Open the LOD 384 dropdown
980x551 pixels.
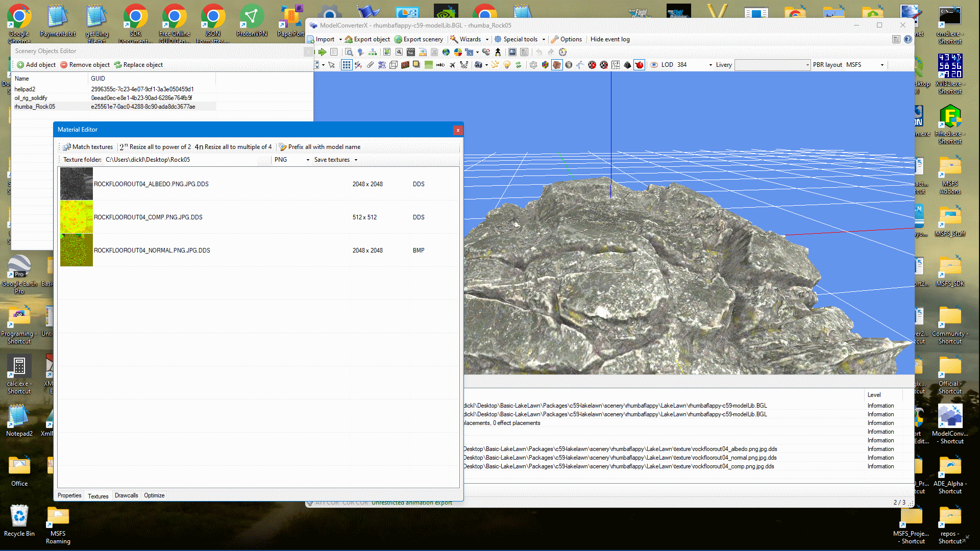tap(710, 65)
